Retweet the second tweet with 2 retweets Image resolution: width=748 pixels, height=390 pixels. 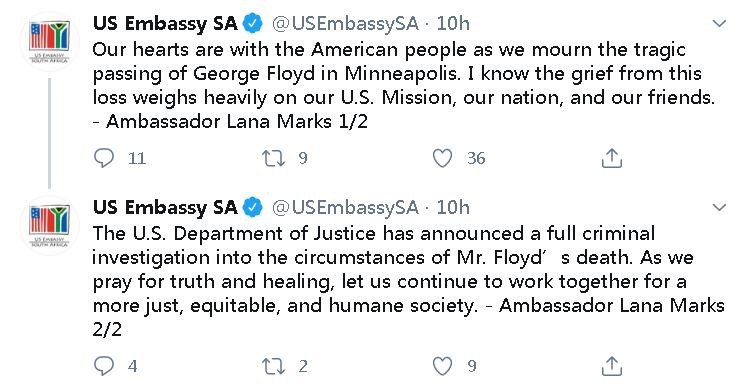click(273, 366)
